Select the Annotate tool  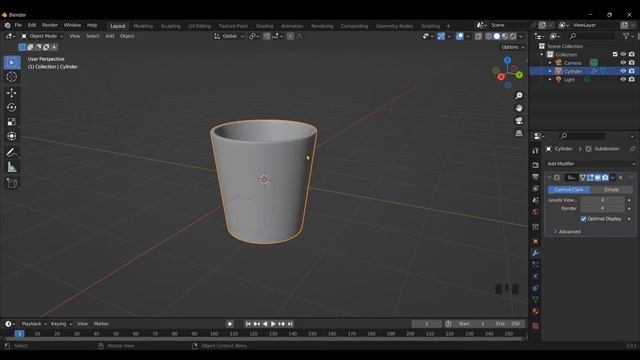[12, 153]
